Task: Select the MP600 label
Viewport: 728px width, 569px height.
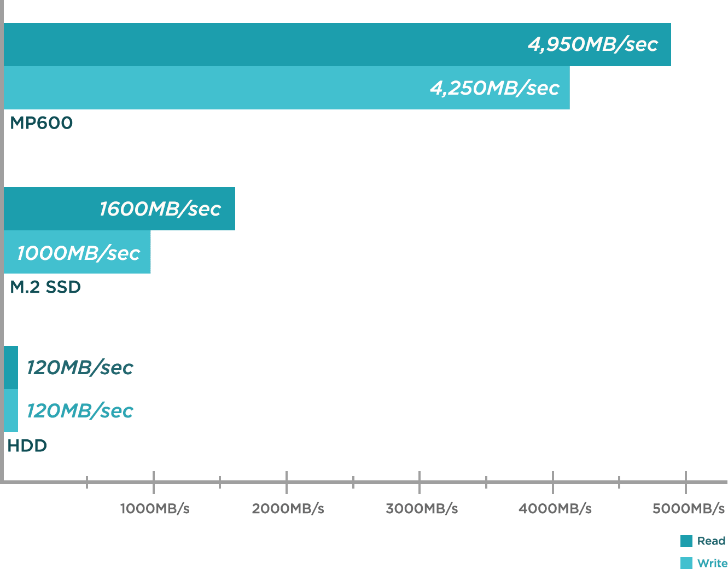Action: pyautogui.click(x=42, y=123)
